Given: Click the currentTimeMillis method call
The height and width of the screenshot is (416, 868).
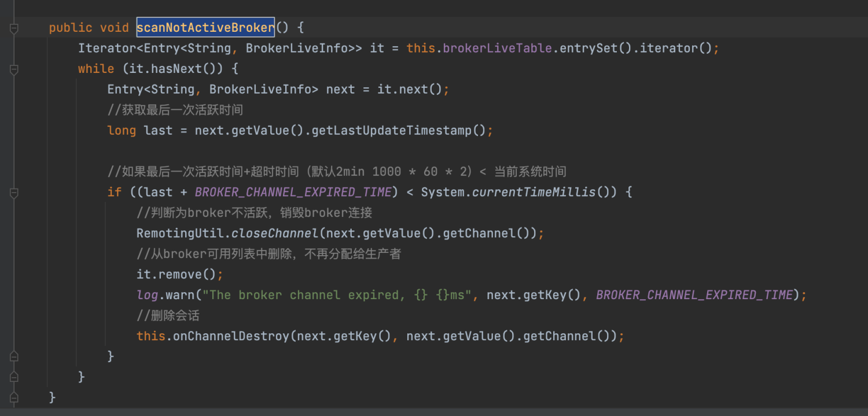Looking at the screenshot, I should (x=534, y=192).
